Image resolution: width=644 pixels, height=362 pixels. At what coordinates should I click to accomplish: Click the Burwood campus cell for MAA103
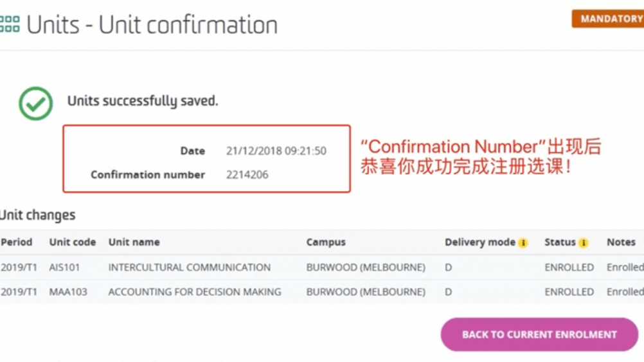click(365, 292)
